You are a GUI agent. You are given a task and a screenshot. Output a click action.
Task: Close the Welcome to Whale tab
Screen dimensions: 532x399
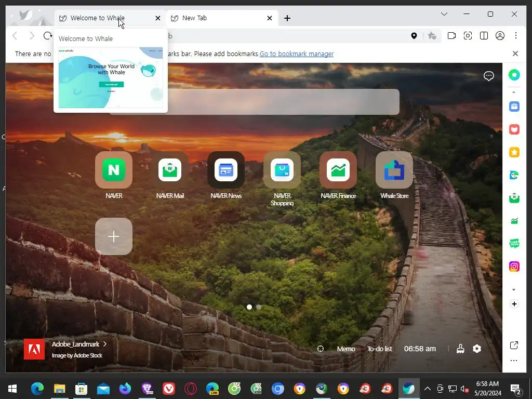click(x=158, y=18)
